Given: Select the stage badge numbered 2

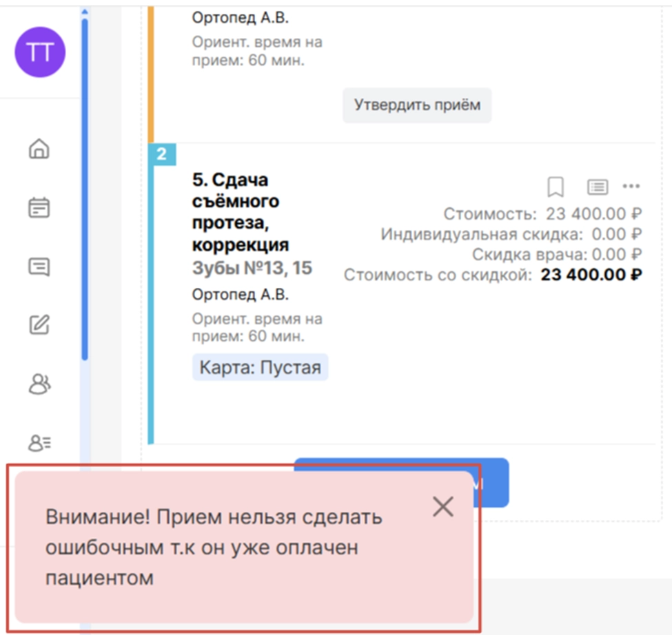Looking at the screenshot, I should (161, 154).
